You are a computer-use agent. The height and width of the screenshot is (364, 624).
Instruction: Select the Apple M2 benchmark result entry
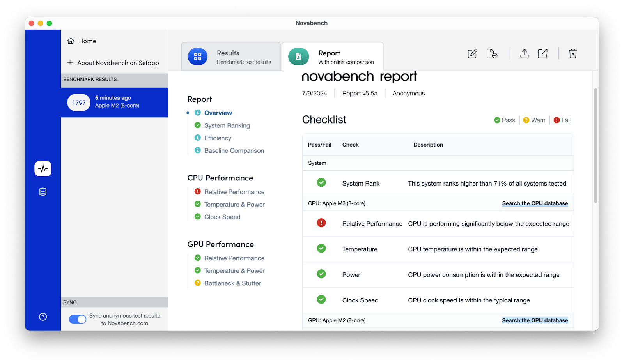click(114, 102)
